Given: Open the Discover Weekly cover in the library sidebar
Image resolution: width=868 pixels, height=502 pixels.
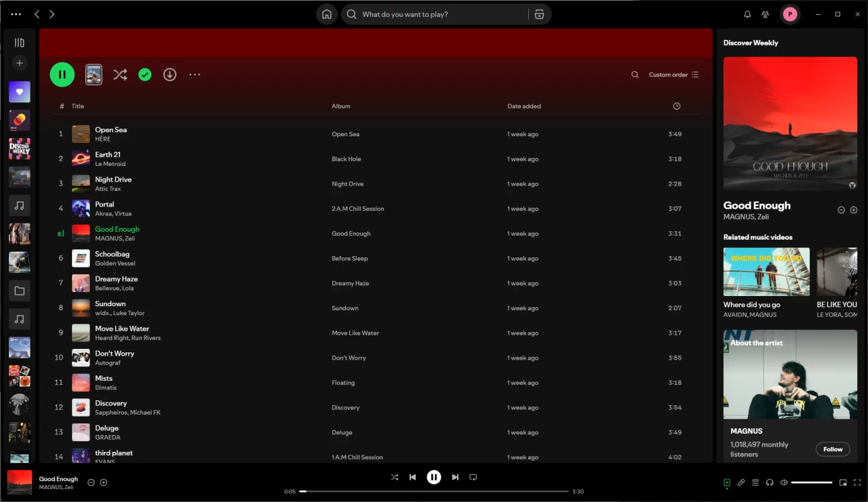Looking at the screenshot, I should [20, 149].
